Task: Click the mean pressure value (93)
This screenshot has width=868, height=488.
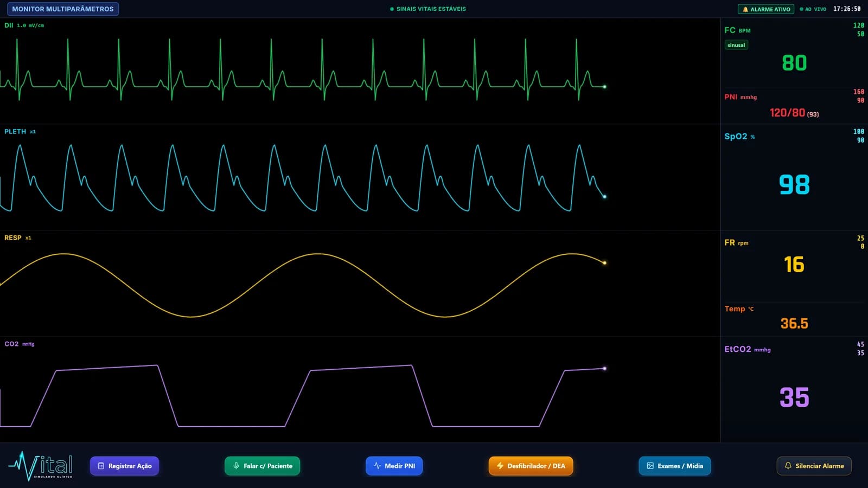Action: [x=813, y=114]
